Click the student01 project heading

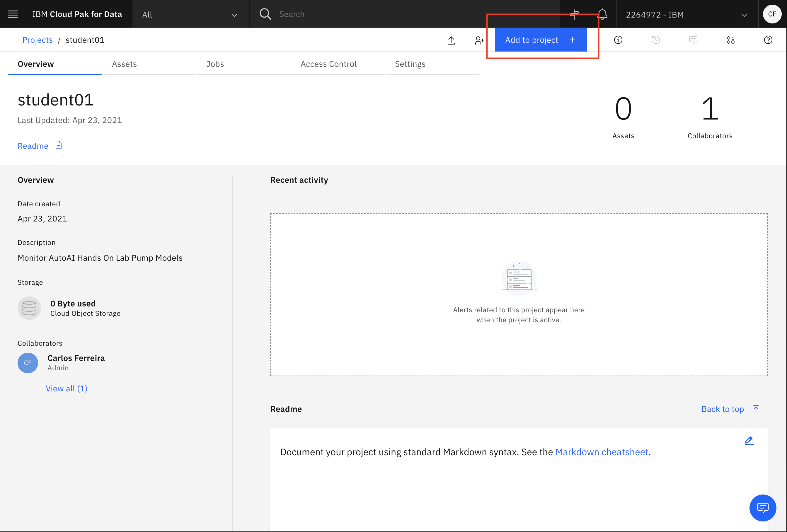56,100
